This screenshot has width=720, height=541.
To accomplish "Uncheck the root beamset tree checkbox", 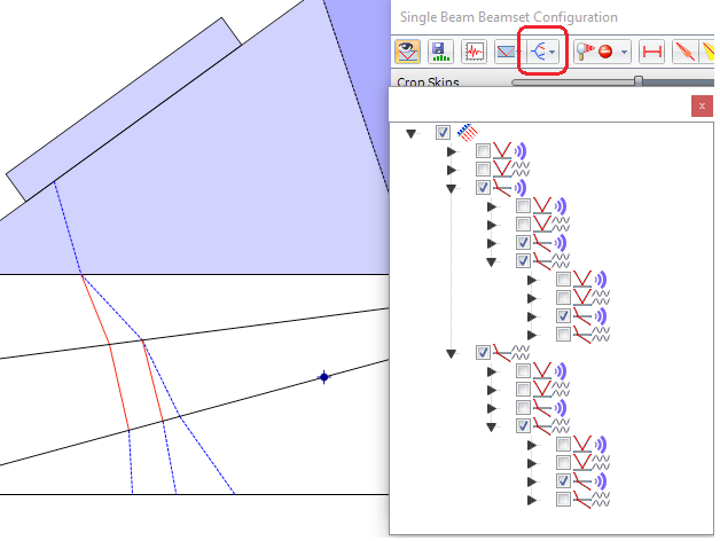I will (x=443, y=133).
